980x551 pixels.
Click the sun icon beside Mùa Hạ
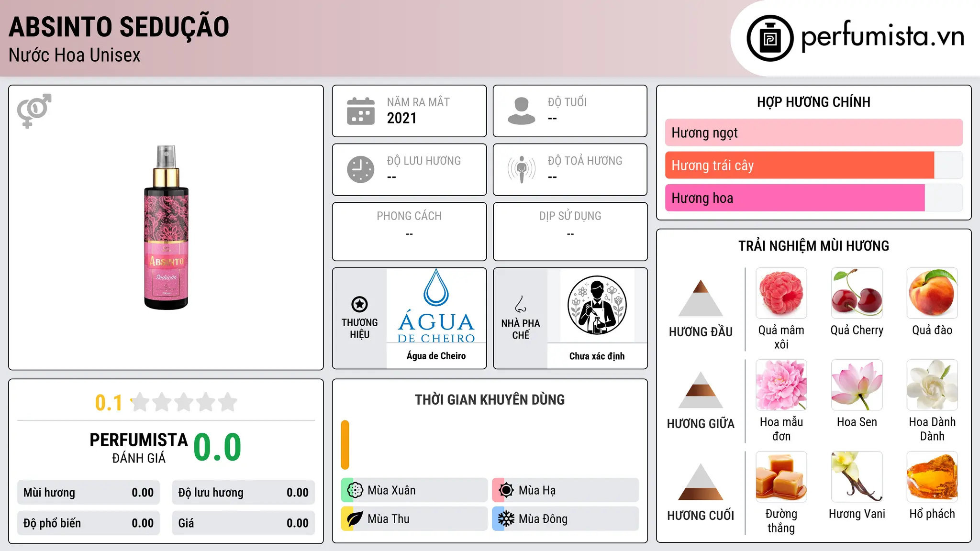tap(506, 490)
